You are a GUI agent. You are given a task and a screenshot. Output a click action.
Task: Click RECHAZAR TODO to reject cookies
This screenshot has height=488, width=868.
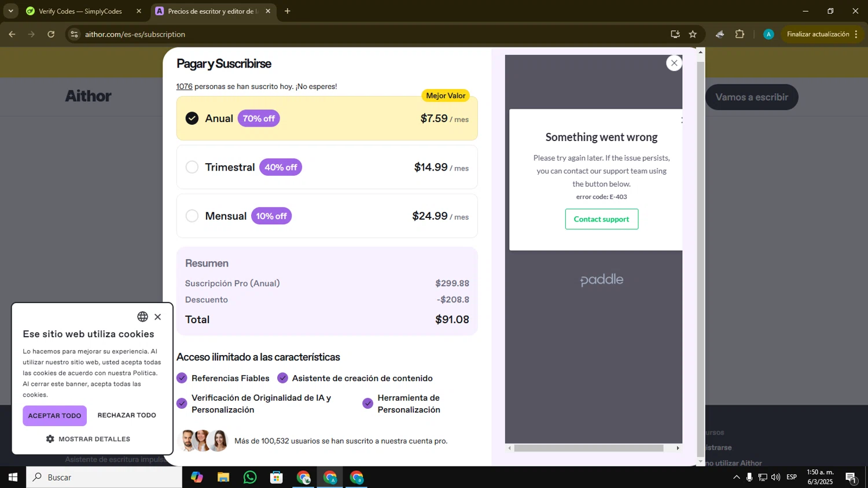pyautogui.click(x=127, y=415)
